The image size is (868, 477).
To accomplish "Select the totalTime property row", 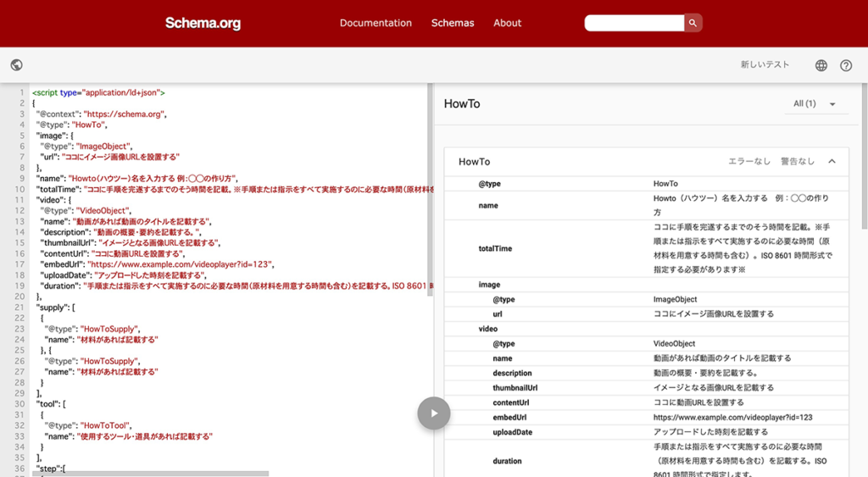I will [646, 248].
